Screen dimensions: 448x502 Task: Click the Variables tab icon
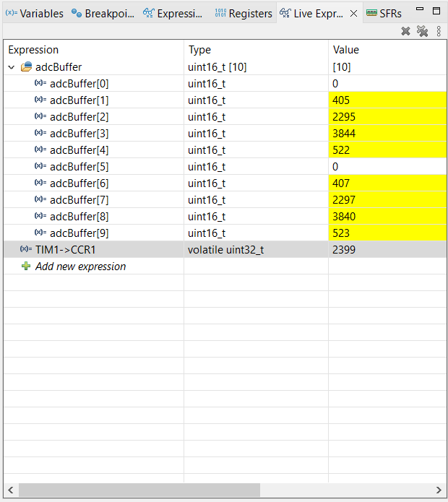12,13
